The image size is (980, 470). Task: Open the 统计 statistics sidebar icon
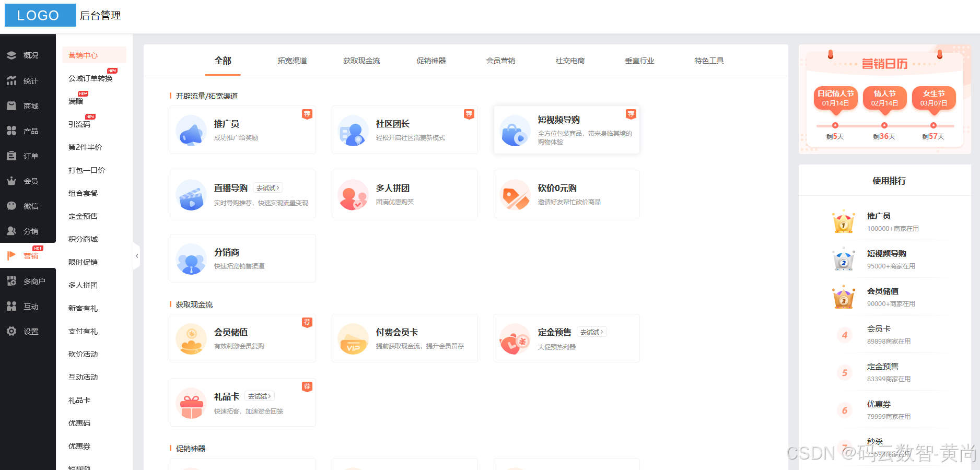click(11, 80)
